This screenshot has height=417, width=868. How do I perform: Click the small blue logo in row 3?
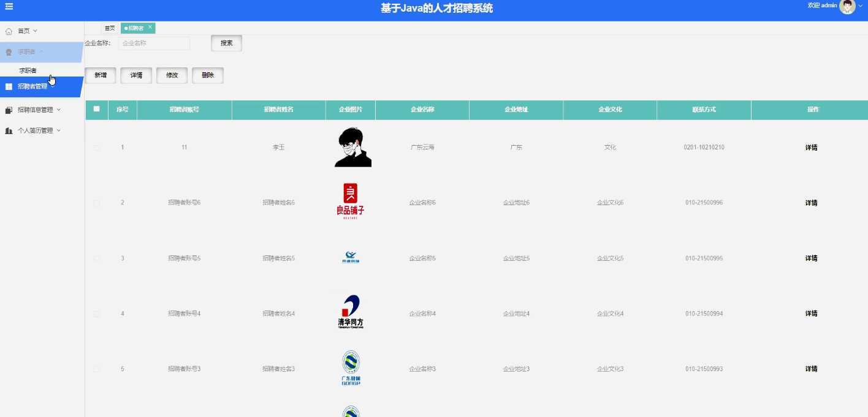(351, 257)
